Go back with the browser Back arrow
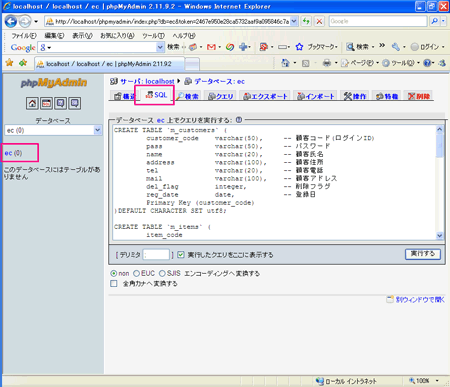The image size is (450, 387). click(x=11, y=22)
